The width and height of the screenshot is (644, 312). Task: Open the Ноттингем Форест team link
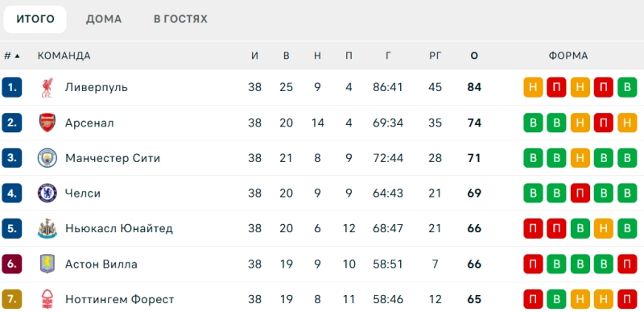point(119,299)
